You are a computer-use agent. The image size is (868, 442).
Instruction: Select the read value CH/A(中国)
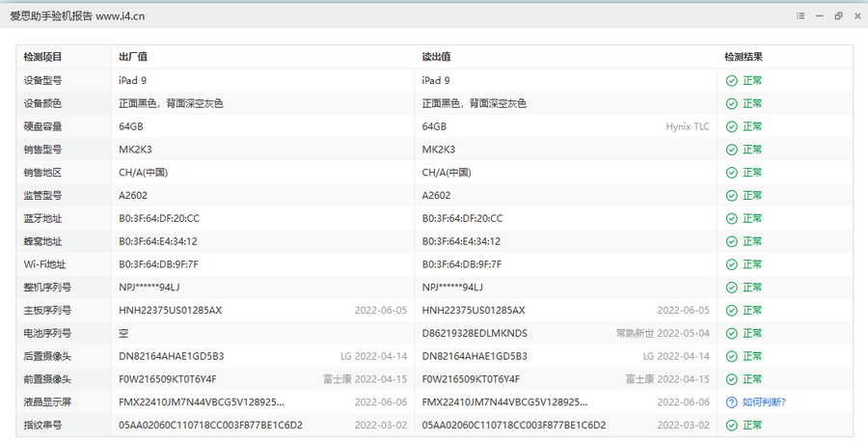[447, 172]
